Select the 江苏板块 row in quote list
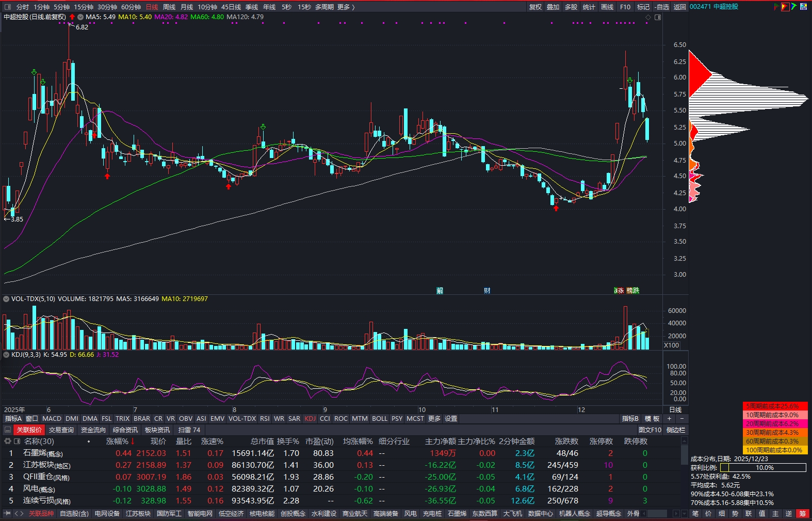812x521 pixels. [x=340, y=465]
